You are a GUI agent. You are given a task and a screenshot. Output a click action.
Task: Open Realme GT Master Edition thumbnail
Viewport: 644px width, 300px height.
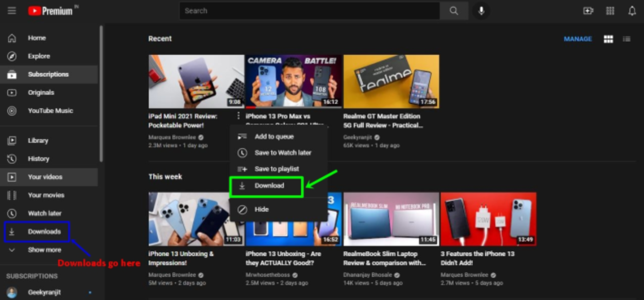[391, 82]
